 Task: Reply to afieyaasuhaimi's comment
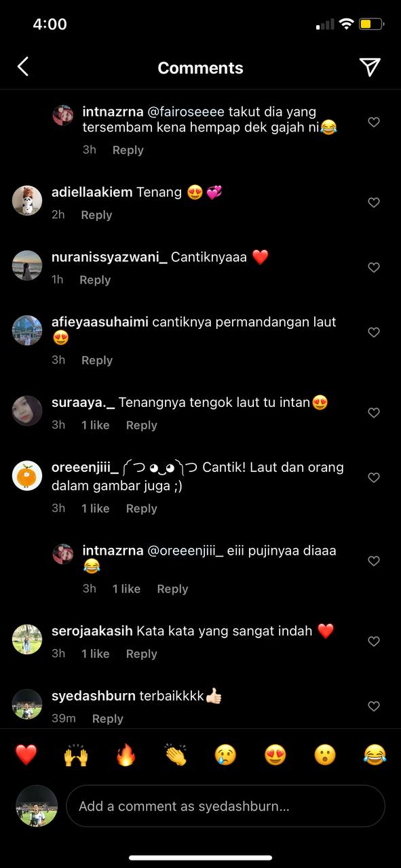tap(97, 360)
